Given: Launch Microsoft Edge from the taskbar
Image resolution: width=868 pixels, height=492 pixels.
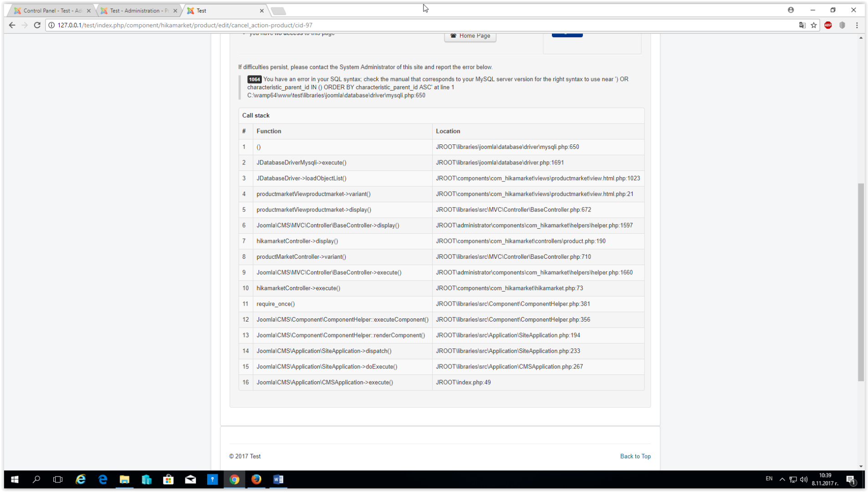Looking at the screenshot, I should point(102,479).
